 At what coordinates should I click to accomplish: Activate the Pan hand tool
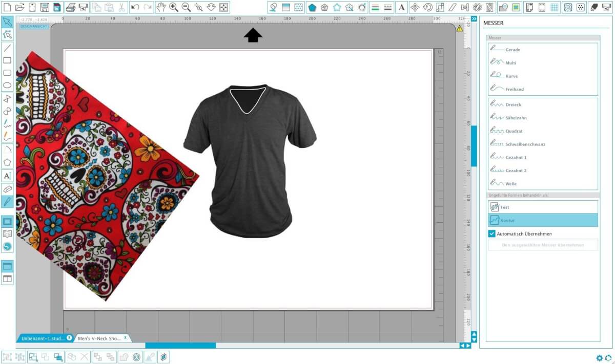(x=161, y=7)
